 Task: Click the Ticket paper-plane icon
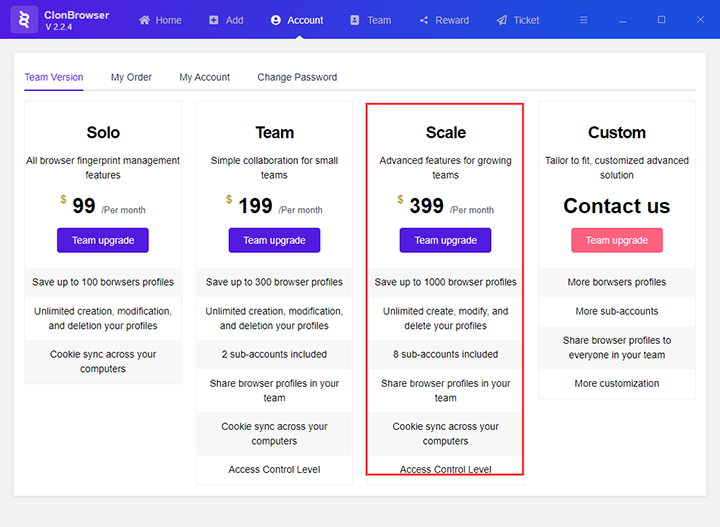[x=502, y=20]
